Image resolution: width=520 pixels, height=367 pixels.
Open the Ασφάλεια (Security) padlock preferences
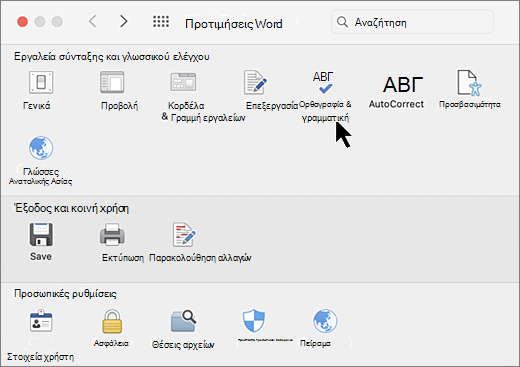(112, 321)
